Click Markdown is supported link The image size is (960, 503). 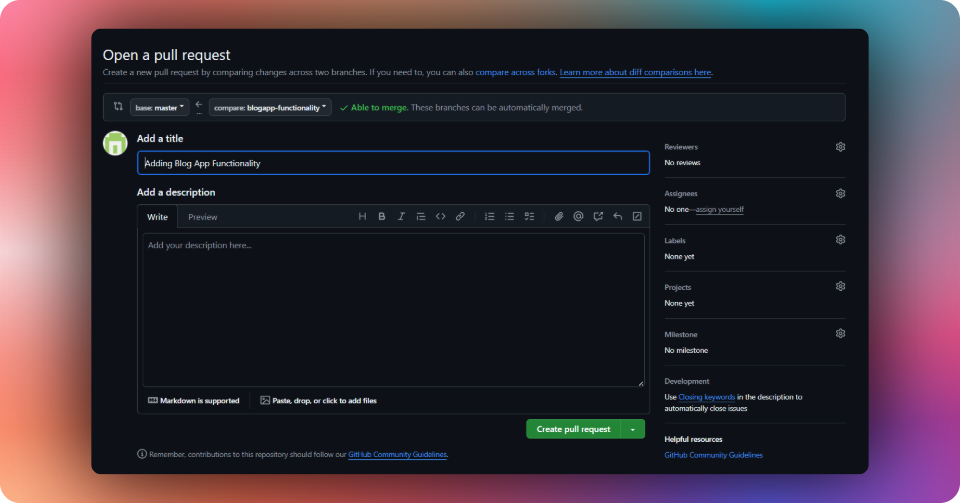pos(193,401)
